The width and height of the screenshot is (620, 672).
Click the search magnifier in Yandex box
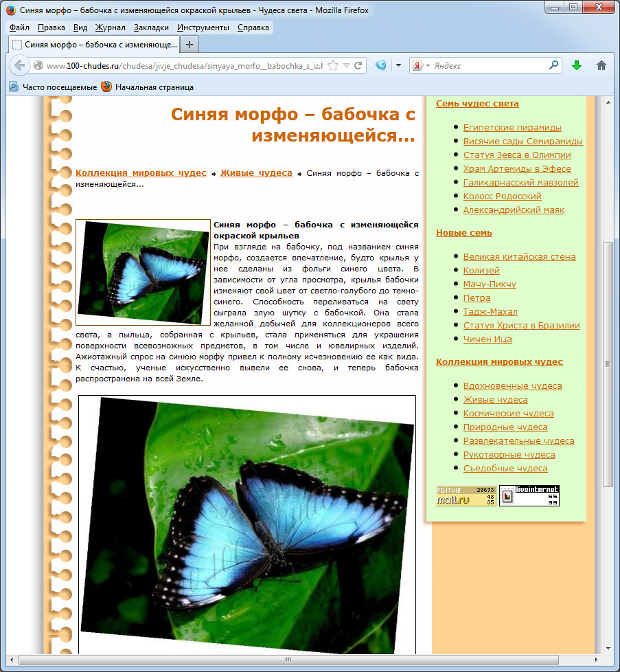[554, 65]
